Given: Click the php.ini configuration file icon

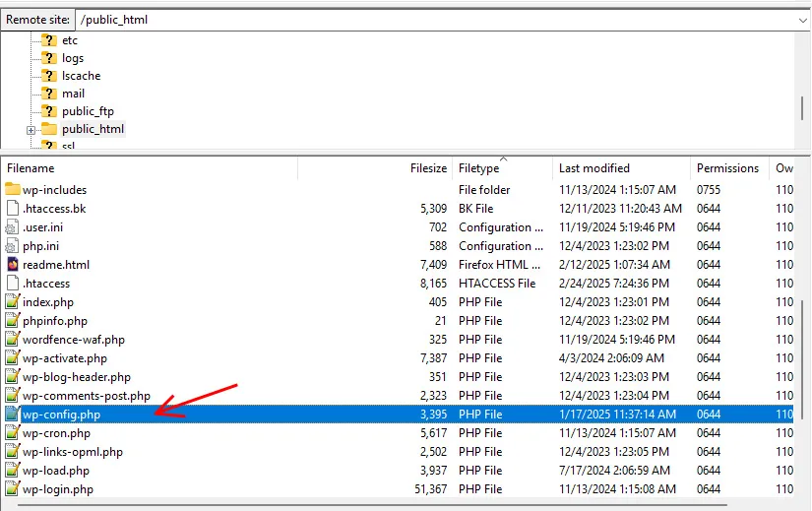Looking at the screenshot, I should (x=12, y=245).
